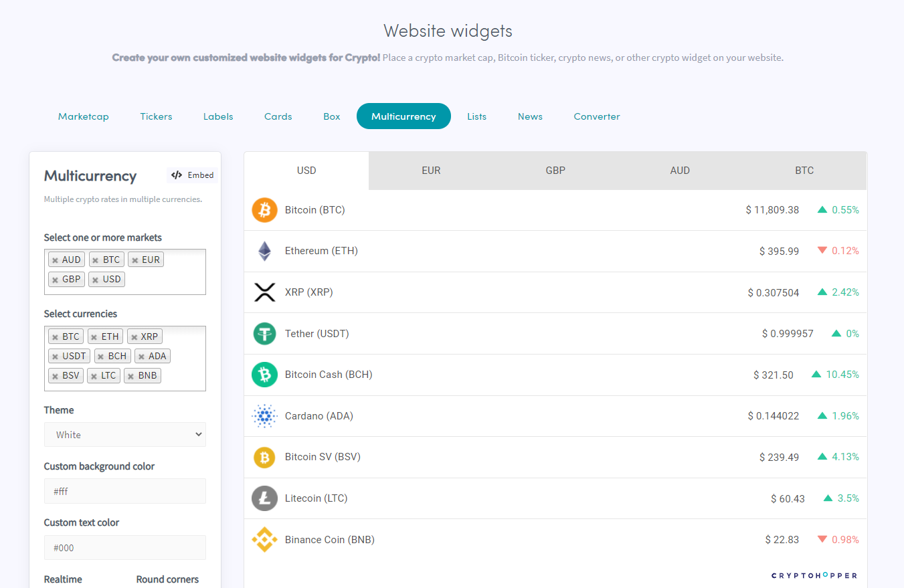Remove AUD tag from selected markets

pos(55,260)
